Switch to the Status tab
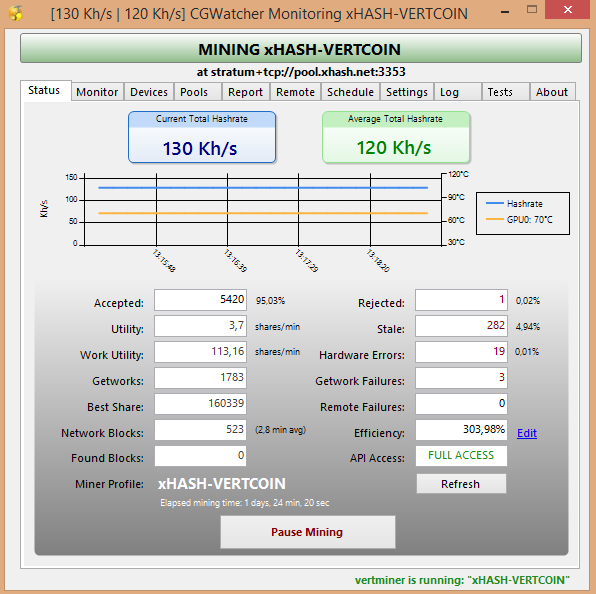 pos(45,90)
